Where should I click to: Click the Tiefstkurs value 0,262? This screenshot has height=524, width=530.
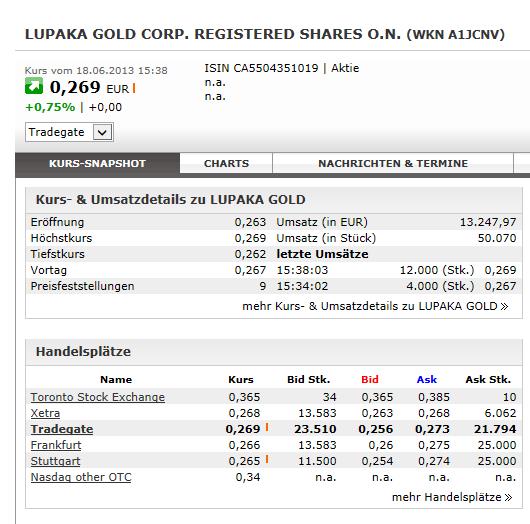tap(250, 254)
